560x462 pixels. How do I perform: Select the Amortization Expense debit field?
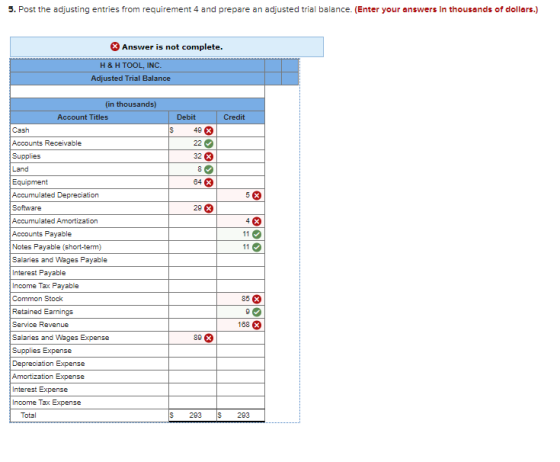click(192, 376)
